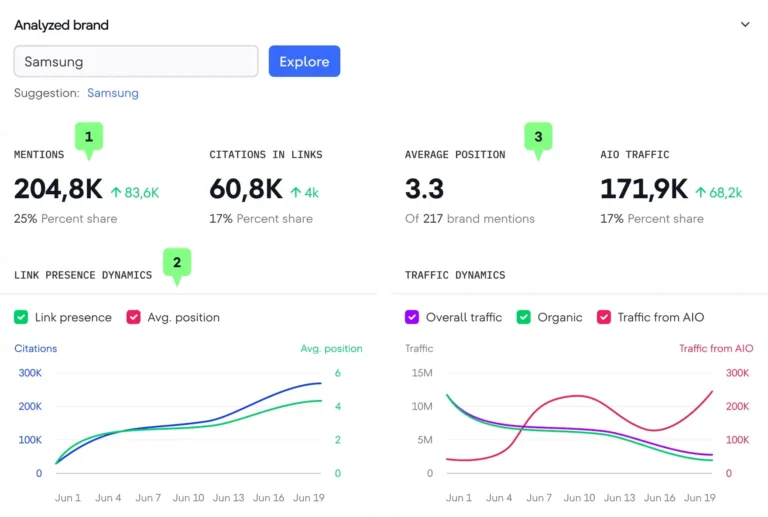Collapse the Analyzed brand section chevron
The width and height of the screenshot is (768, 517).
tap(745, 24)
